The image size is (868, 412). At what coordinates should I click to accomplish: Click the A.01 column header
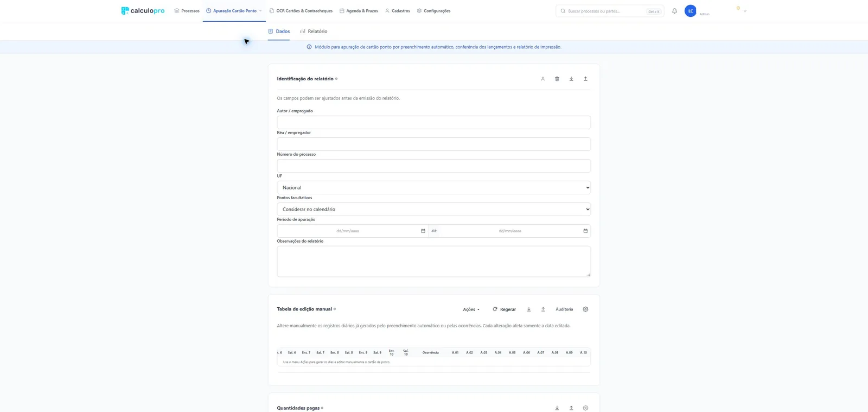tap(455, 353)
